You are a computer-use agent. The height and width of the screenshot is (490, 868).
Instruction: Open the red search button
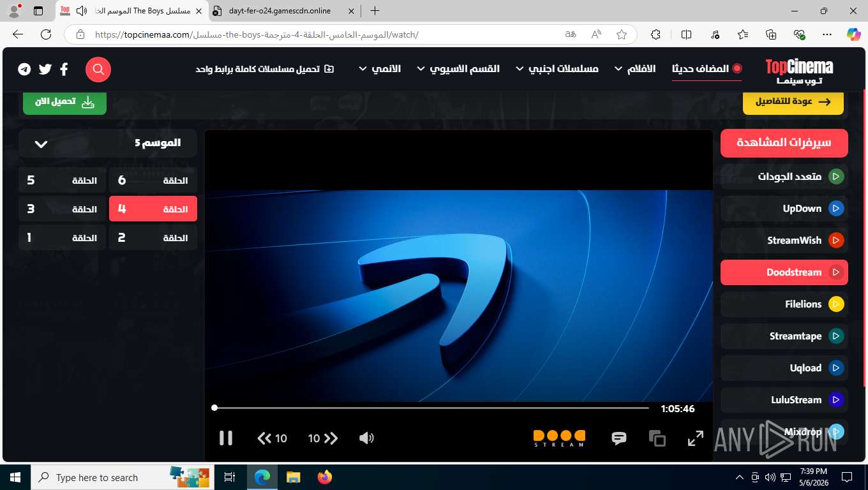pyautogui.click(x=98, y=69)
